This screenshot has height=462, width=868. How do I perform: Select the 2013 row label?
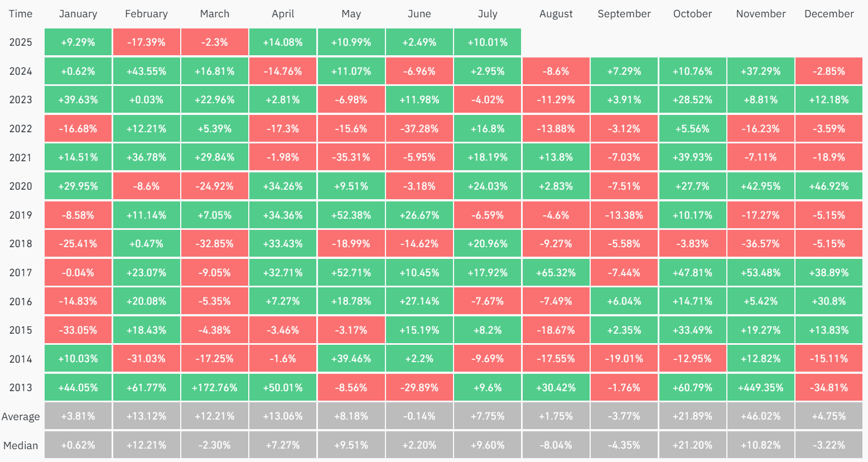click(x=21, y=388)
